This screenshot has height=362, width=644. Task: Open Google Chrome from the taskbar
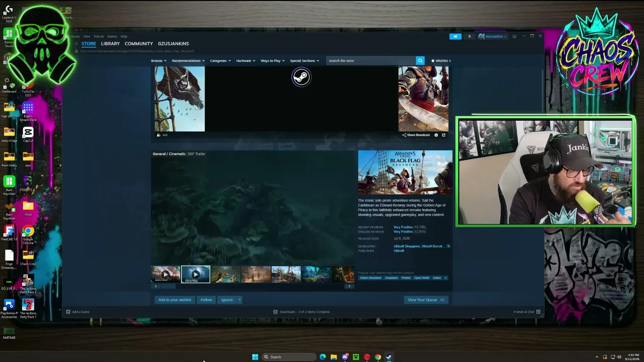[378, 357]
